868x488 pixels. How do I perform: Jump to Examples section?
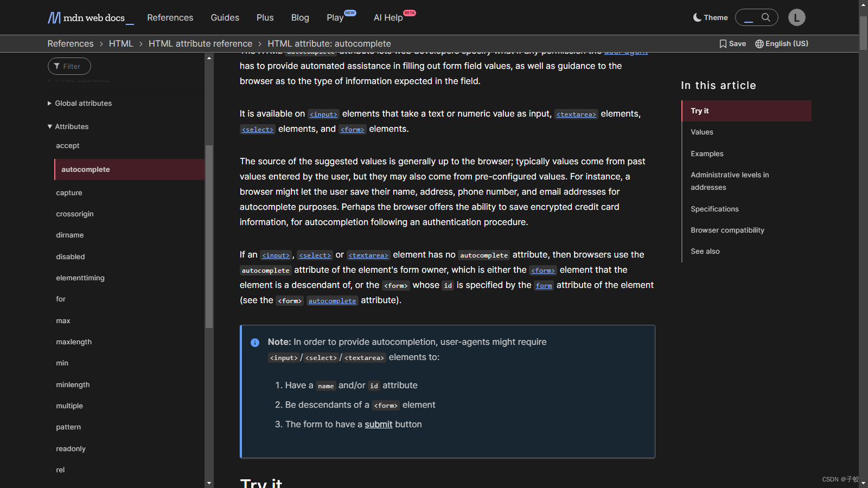pos(707,153)
